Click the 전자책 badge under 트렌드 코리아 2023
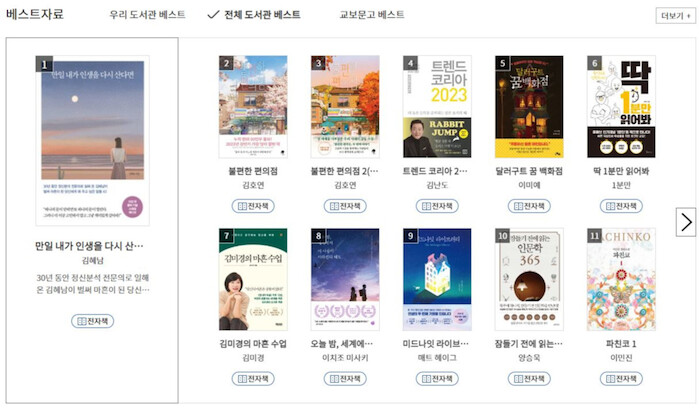The image size is (699, 408). tap(436, 206)
